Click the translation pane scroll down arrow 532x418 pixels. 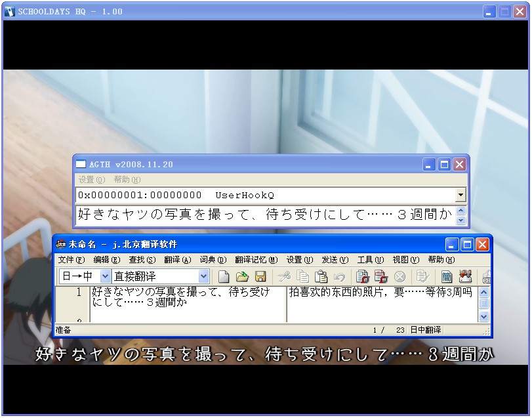(x=483, y=316)
